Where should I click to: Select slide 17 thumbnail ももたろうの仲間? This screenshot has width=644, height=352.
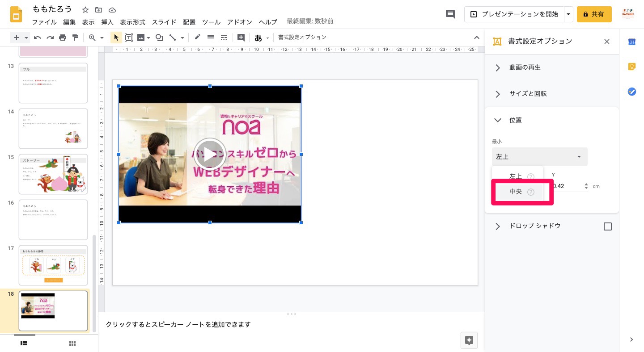pos(53,265)
